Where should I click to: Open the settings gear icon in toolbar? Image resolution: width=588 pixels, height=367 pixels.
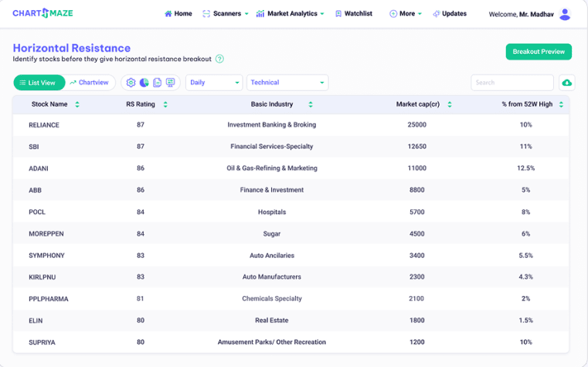(x=131, y=83)
